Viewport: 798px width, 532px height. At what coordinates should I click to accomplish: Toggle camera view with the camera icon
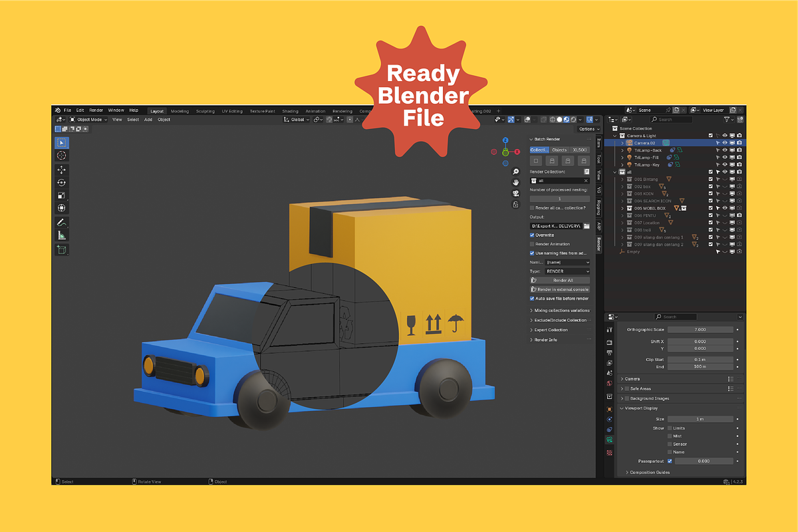tap(515, 194)
